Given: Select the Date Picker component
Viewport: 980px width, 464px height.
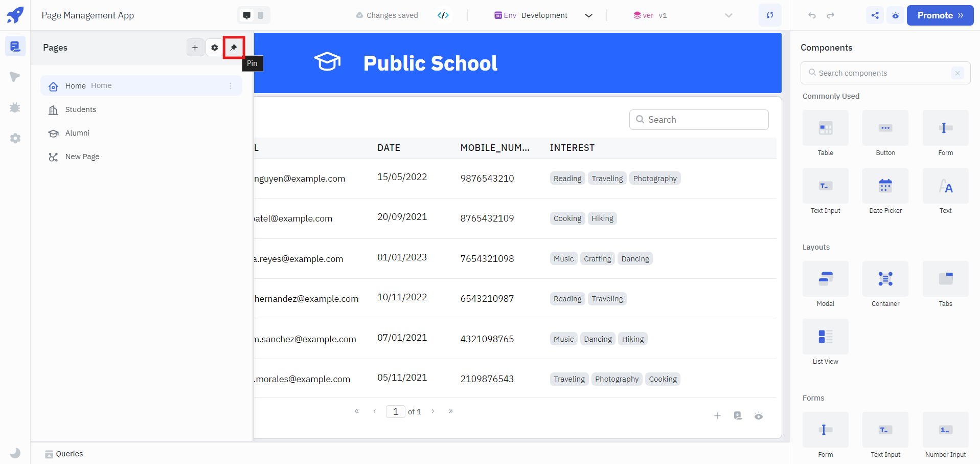Looking at the screenshot, I should 885,191.
